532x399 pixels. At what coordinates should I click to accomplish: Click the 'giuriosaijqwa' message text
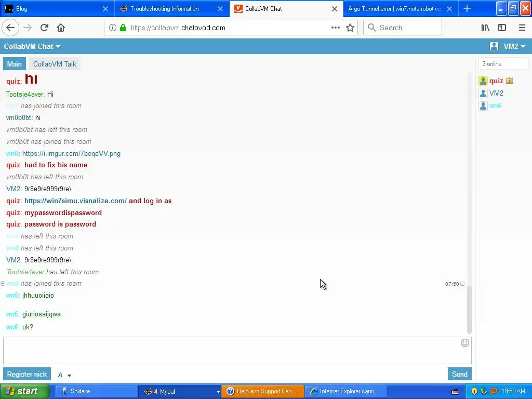(x=42, y=314)
